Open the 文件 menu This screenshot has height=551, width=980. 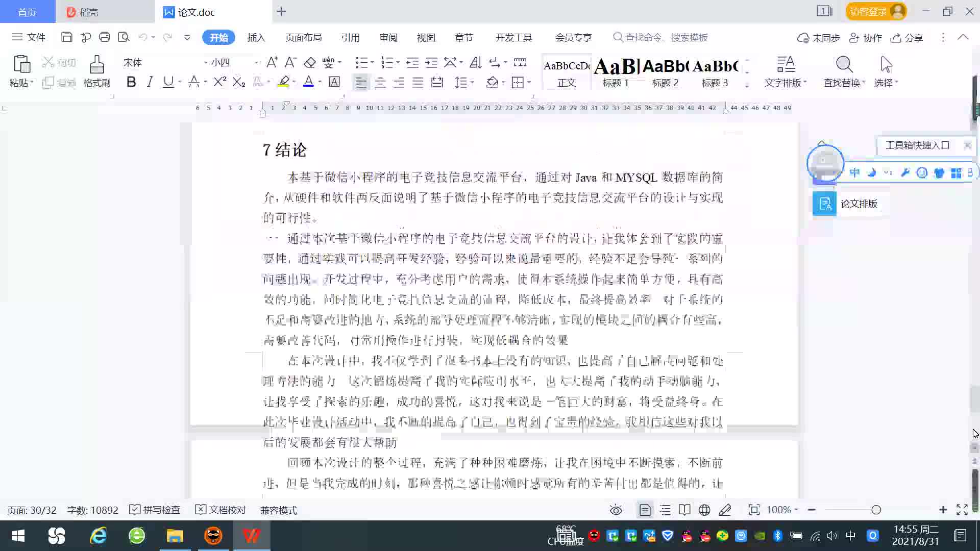pyautogui.click(x=29, y=37)
